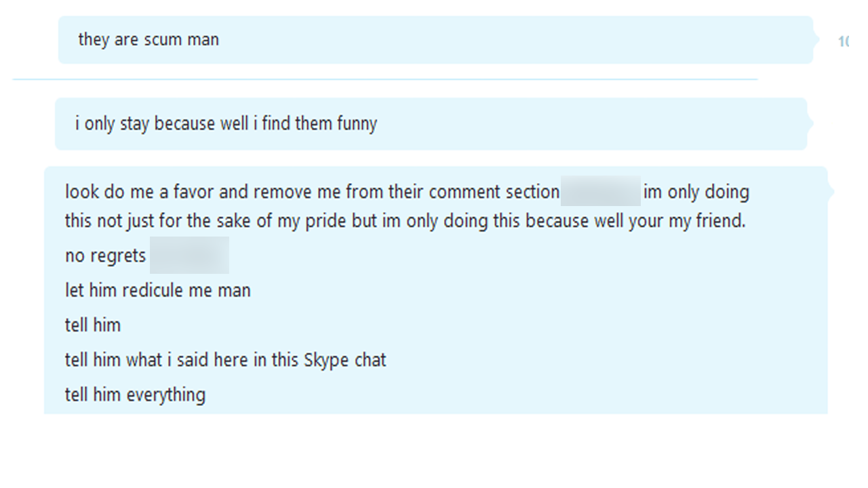This screenshot has width=868, height=488.
Task: Click the "no regrets" text
Action: [105, 256]
